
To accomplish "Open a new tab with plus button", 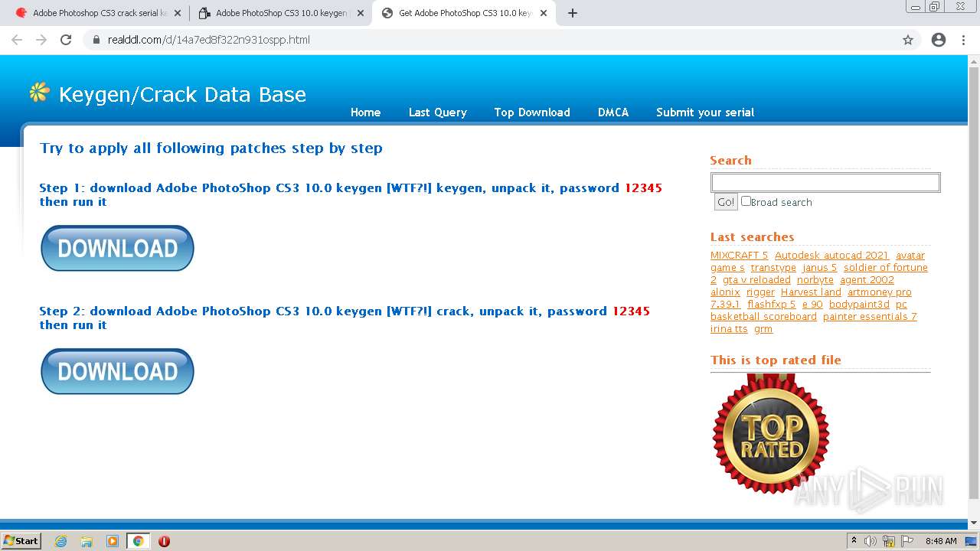I will [573, 13].
